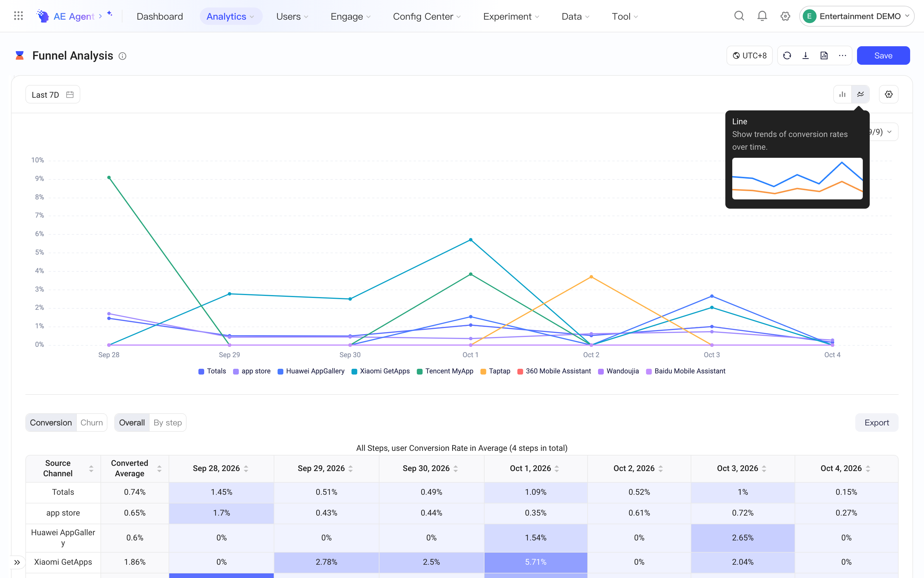This screenshot has width=924, height=578.
Task: Open the more options ellipsis menu
Action: 843,56
